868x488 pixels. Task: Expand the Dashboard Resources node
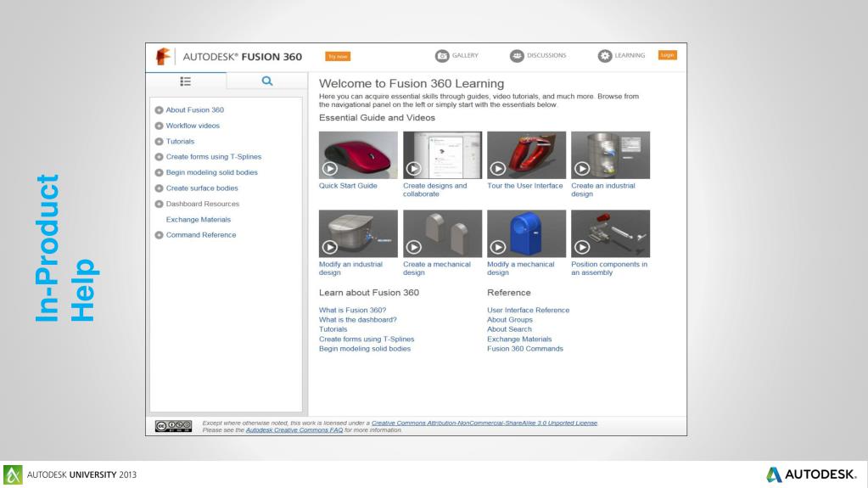[159, 204]
